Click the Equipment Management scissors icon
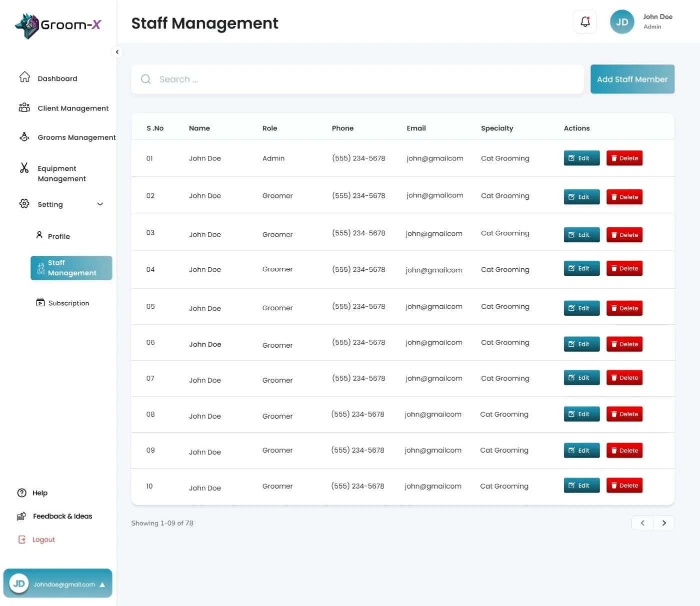Viewport: 700px width, 606px height. point(24,167)
